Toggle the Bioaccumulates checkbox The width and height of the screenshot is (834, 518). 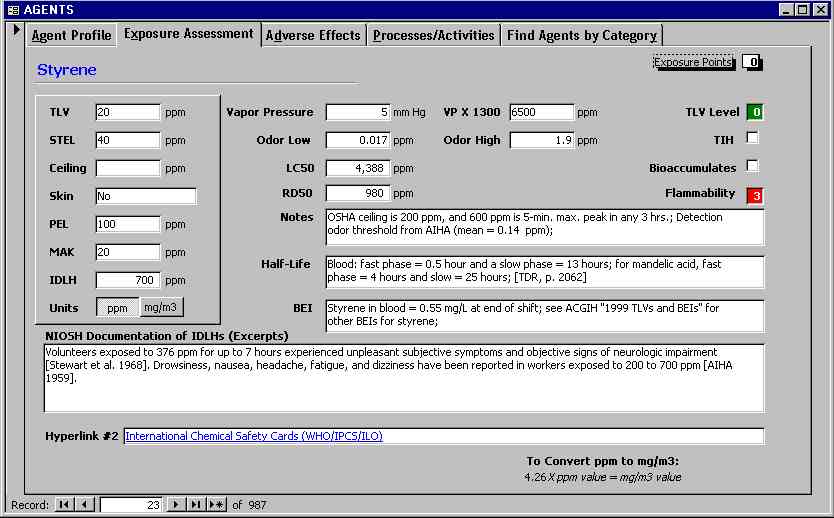point(753,166)
